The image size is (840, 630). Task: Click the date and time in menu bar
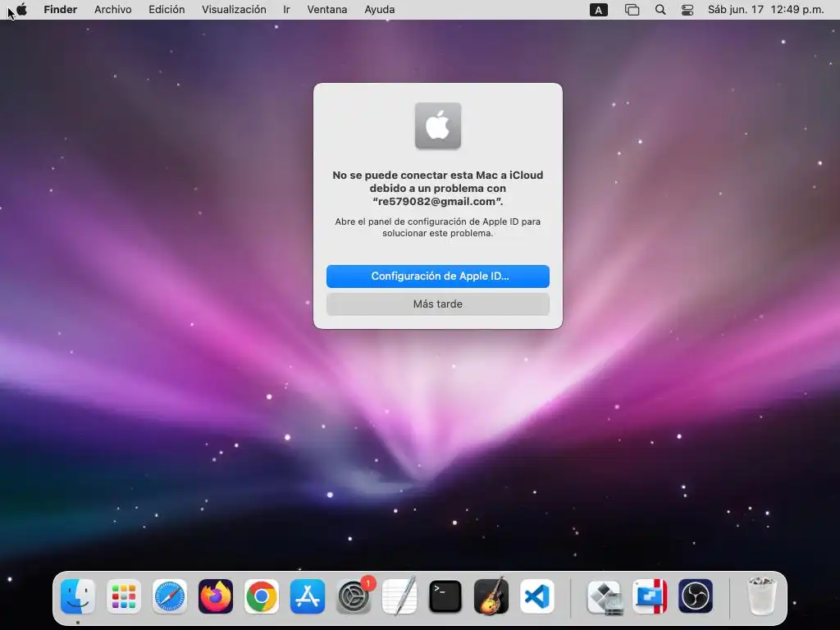tap(766, 10)
